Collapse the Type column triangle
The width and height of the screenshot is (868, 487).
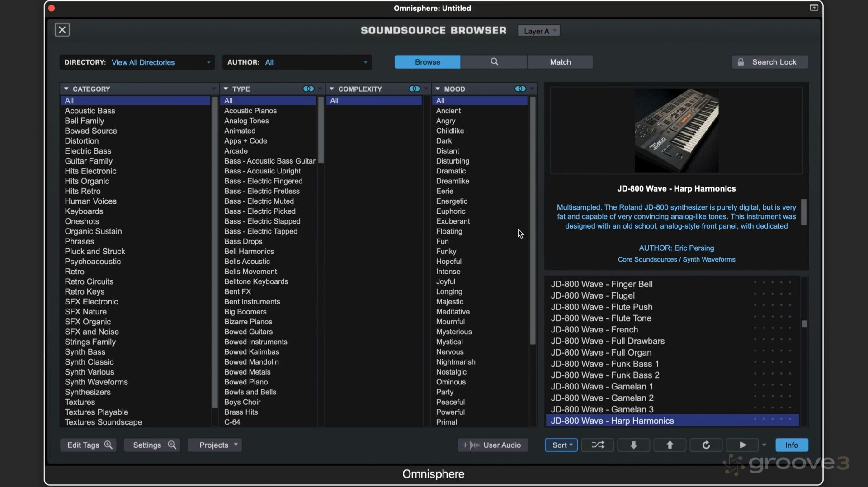[x=226, y=89]
